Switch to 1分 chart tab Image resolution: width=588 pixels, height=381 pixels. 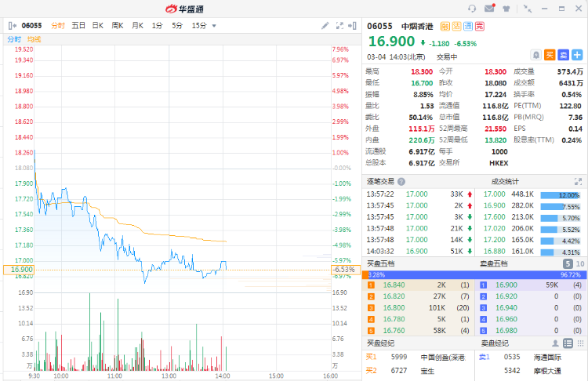[157, 26]
